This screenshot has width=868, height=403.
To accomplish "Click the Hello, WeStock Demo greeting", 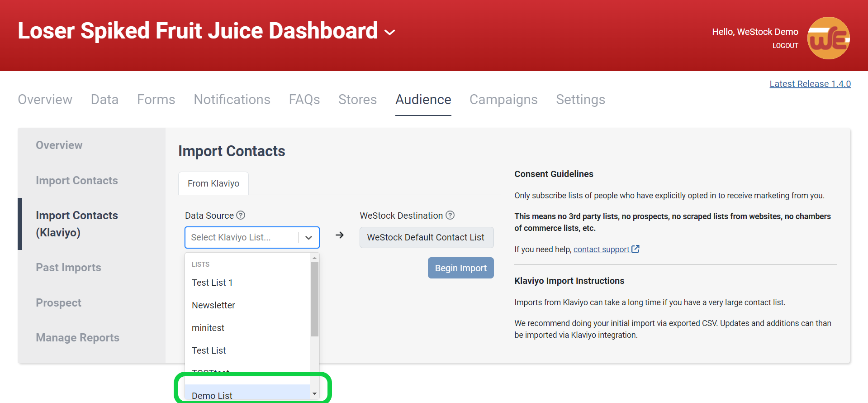I will (x=755, y=32).
